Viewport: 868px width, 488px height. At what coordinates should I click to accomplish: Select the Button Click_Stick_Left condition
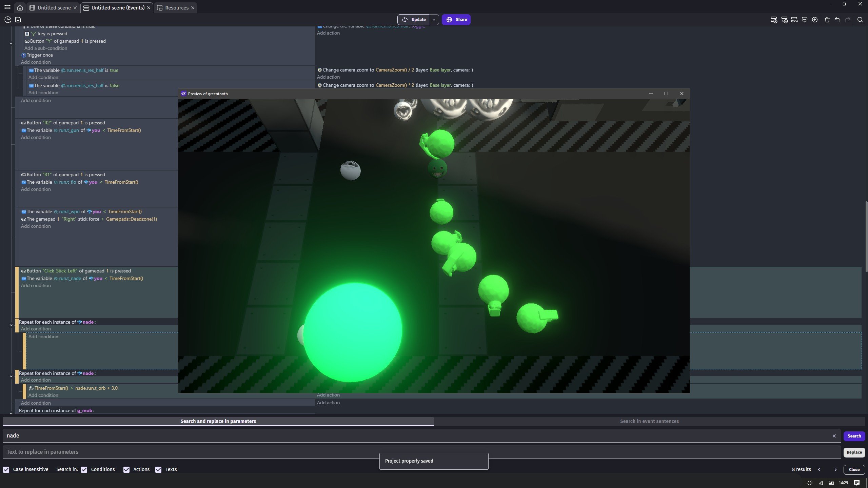click(76, 271)
